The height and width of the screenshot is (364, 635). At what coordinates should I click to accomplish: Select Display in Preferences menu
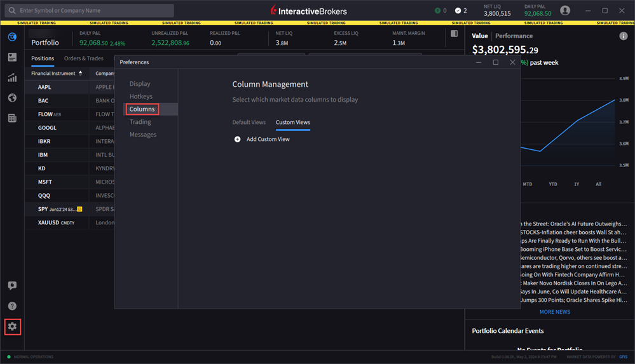[x=140, y=84]
